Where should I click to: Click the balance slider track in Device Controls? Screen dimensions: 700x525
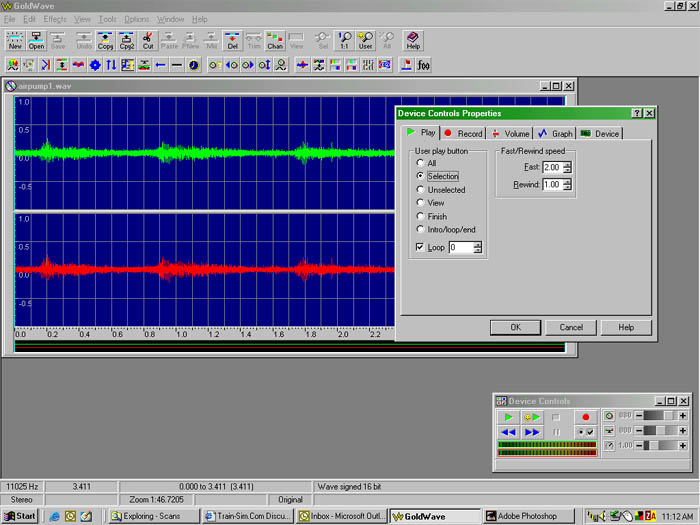661,431
